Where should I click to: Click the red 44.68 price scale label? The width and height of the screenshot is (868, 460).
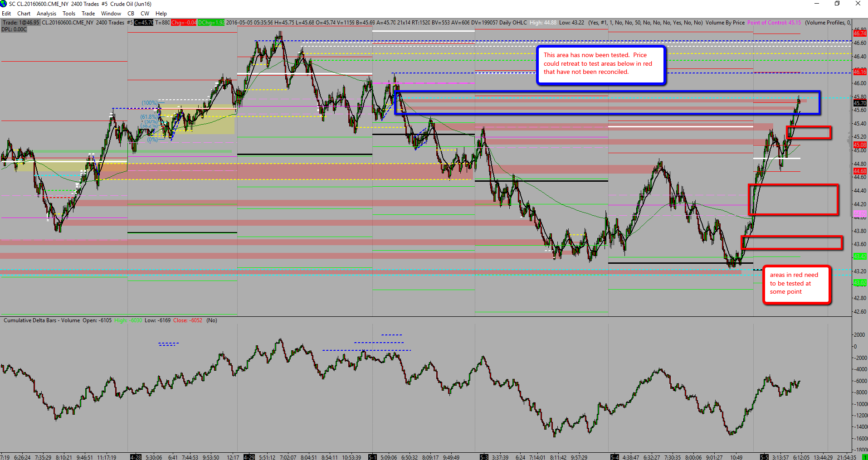[860, 171]
